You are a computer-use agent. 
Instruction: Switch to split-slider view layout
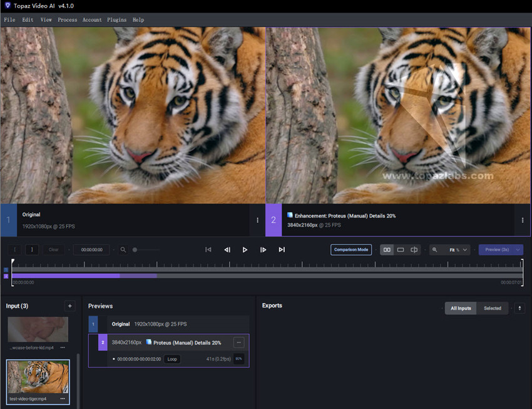414,249
